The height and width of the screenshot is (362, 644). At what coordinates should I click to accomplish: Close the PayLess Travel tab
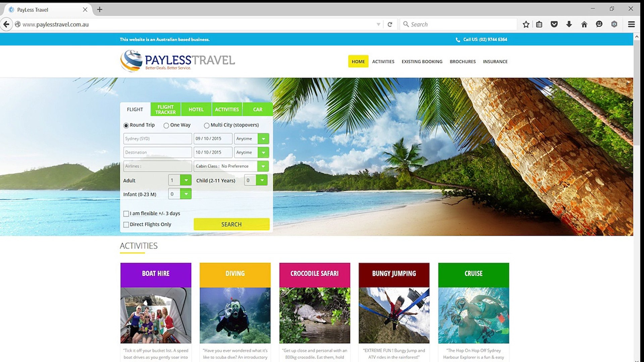[85, 10]
